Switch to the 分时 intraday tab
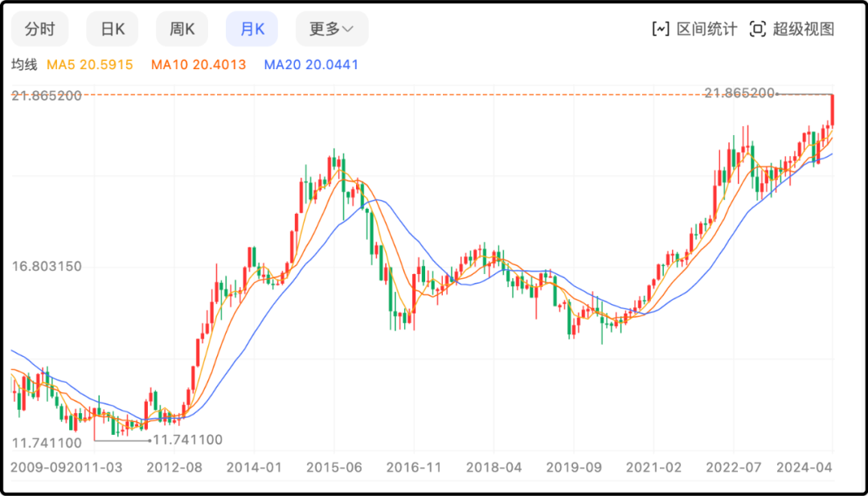 39,29
